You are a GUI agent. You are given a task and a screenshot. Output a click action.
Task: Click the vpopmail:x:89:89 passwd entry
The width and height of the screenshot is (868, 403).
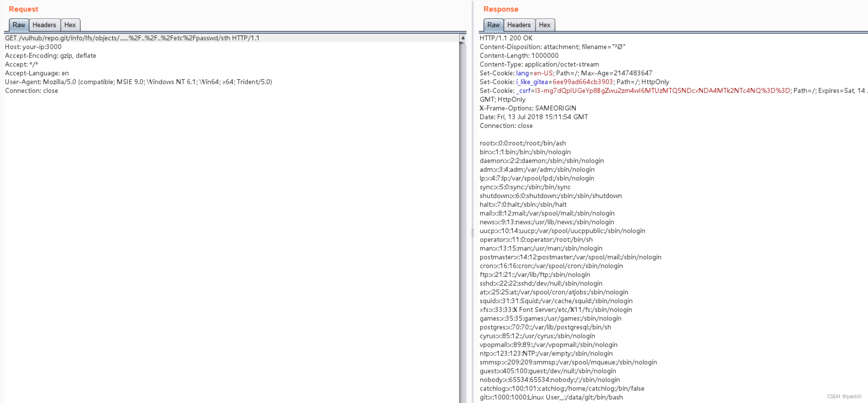click(549, 345)
